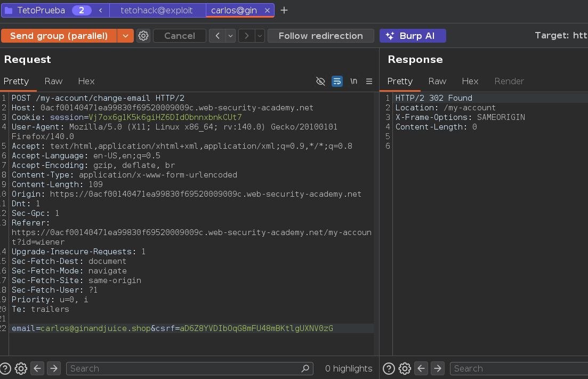
Task: Click the csrf token value in the body
Action: click(x=256, y=328)
